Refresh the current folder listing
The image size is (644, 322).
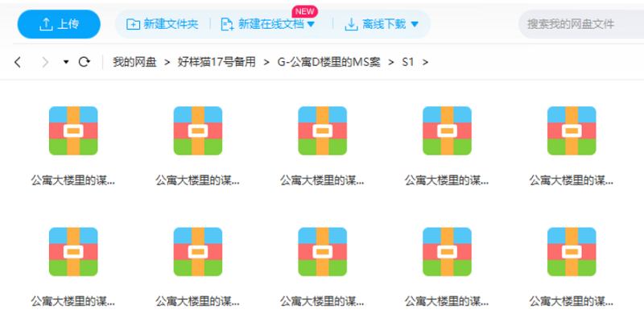coord(84,62)
